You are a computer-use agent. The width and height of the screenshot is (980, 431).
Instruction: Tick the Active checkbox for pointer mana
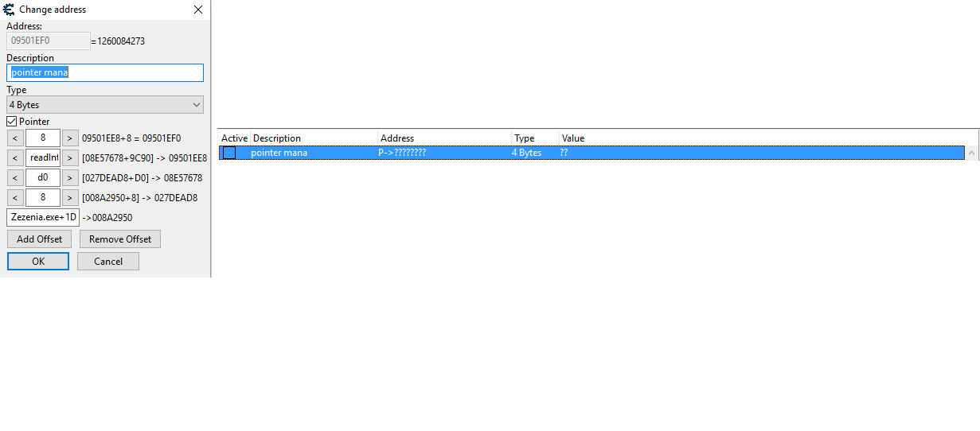point(229,153)
